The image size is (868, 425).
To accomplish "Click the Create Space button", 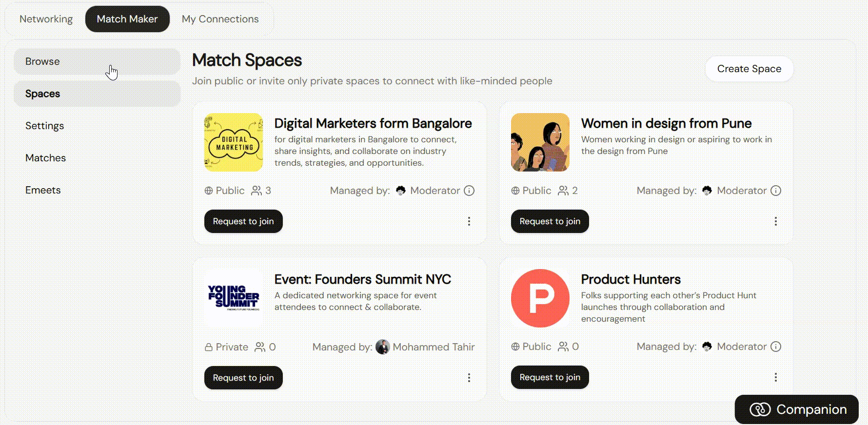I will pos(749,69).
